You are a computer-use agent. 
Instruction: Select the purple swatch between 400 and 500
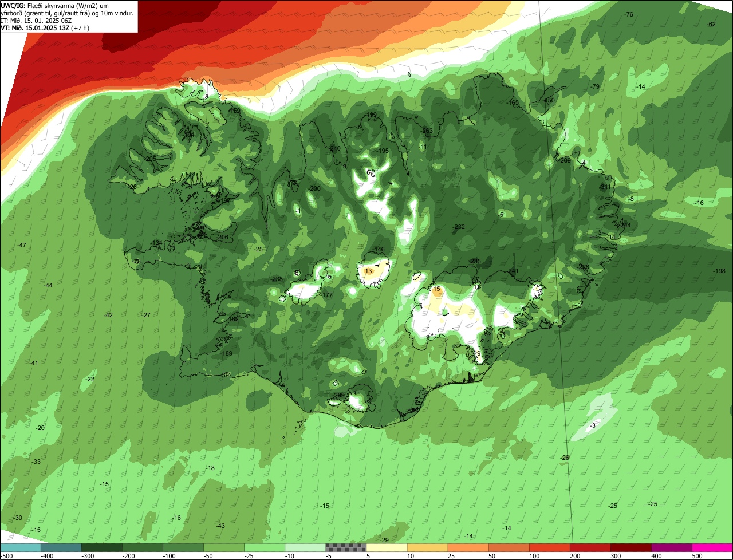[671, 548]
